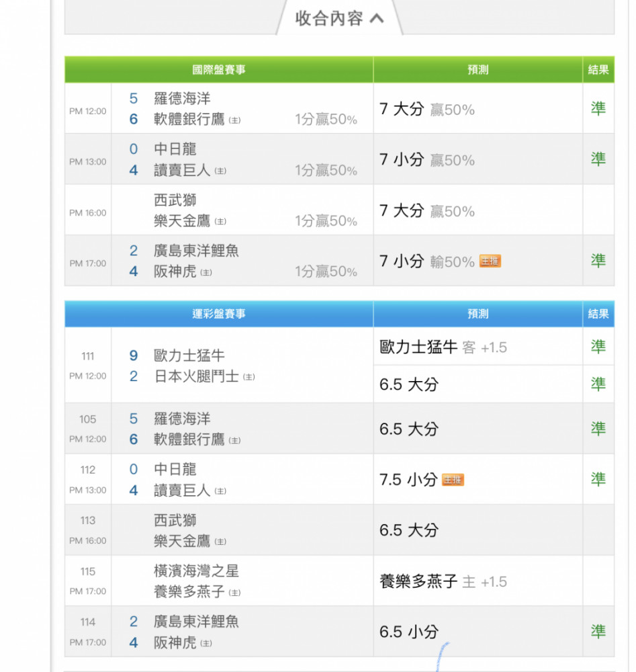Viewport: 636px width, 672px height.
Task: Click game number 111
Action: tap(88, 356)
